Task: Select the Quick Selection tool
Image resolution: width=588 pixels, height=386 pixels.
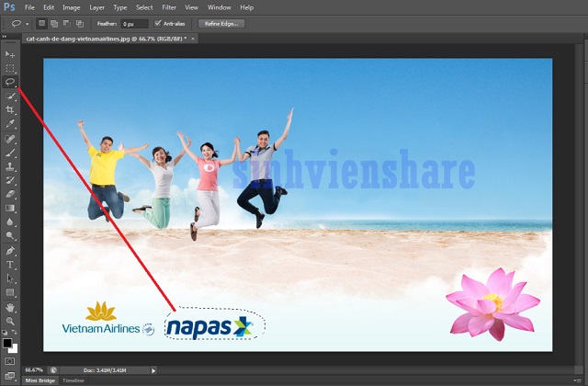Action: (x=10, y=96)
